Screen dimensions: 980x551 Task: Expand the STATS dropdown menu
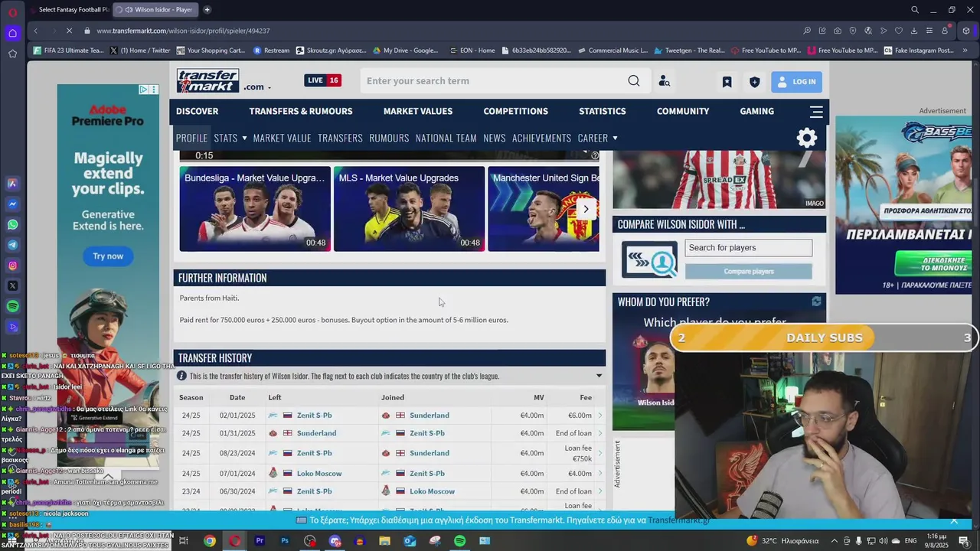tap(230, 138)
